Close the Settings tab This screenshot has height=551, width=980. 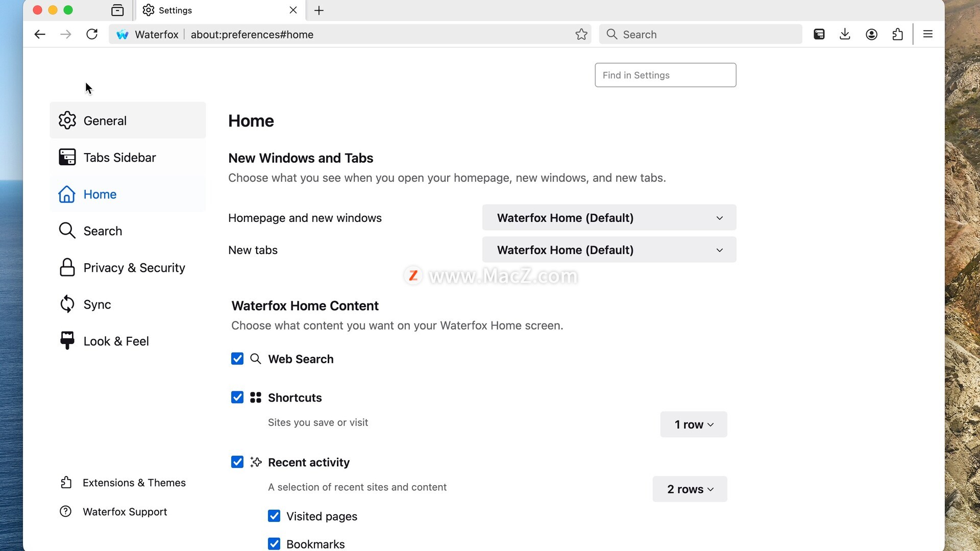pos(293,10)
